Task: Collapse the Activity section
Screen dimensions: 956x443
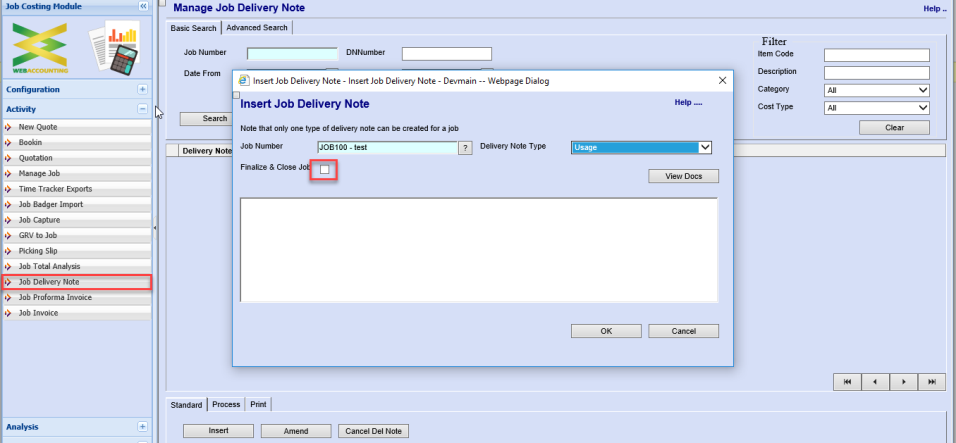Action: (143, 109)
